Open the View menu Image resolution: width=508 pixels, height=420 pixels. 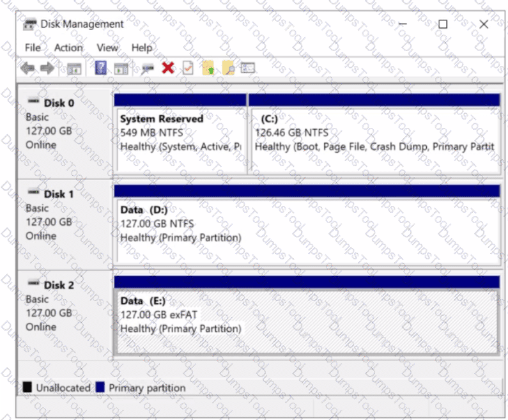pos(107,48)
